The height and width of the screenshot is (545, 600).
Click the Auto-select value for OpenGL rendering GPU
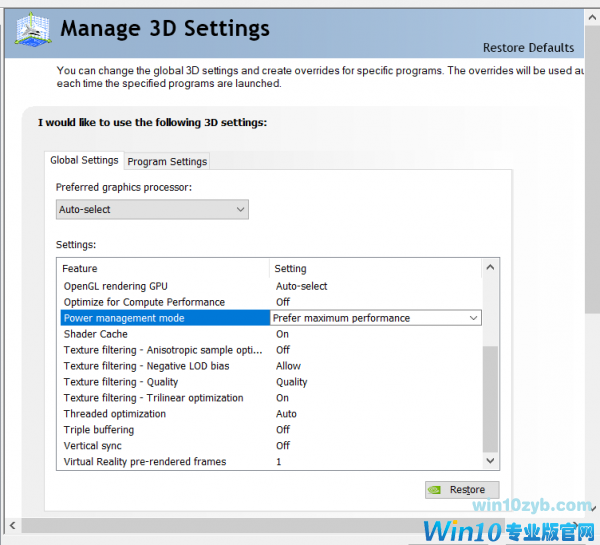tap(302, 286)
